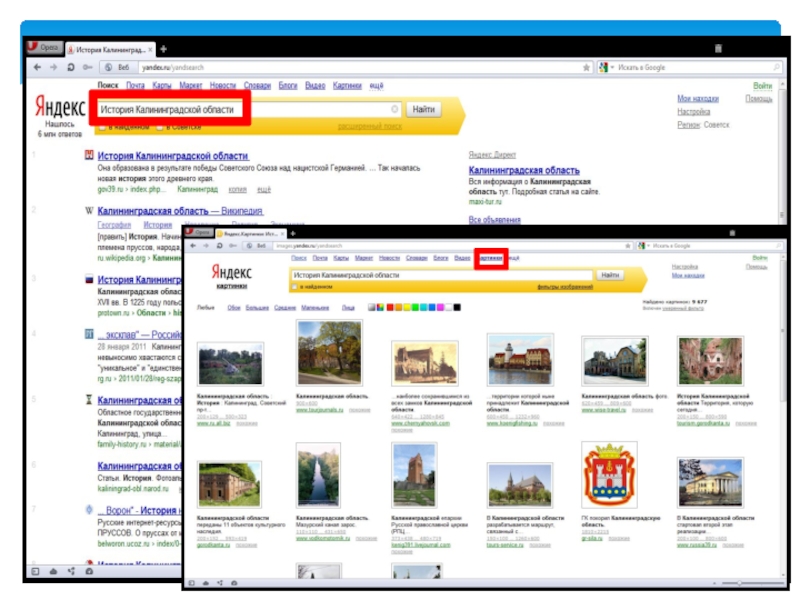
Task: Click 'Все объявления' link
Action: point(494,220)
